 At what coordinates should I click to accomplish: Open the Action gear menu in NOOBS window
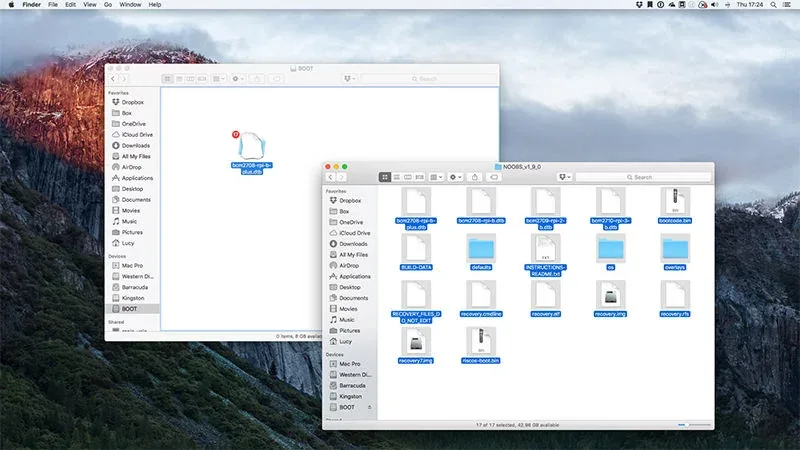tap(455, 177)
